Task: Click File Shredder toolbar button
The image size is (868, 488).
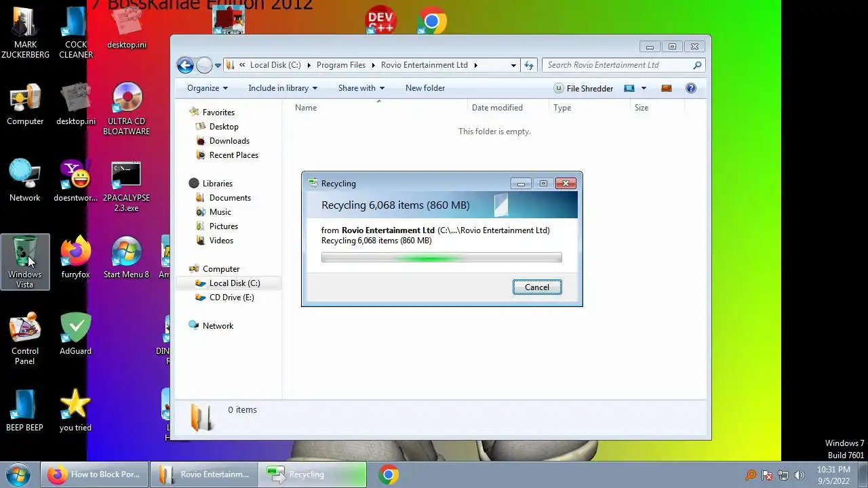Action: [x=584, y=88]
